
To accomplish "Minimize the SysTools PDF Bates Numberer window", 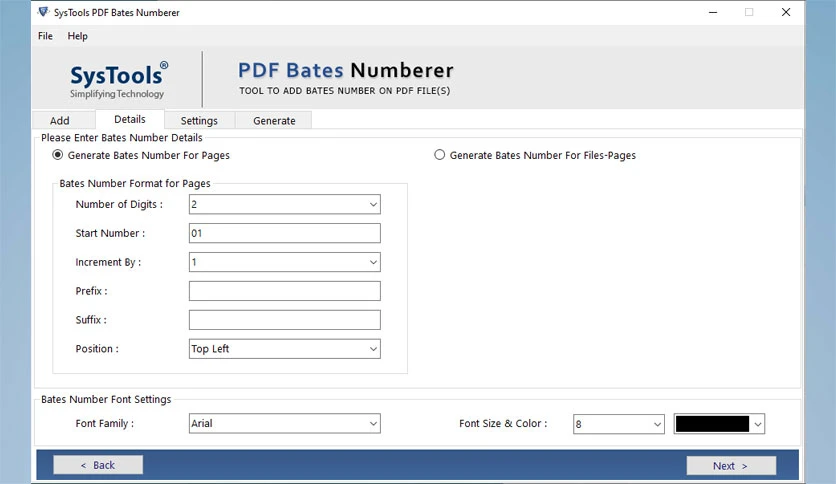I will pos(713,12).
